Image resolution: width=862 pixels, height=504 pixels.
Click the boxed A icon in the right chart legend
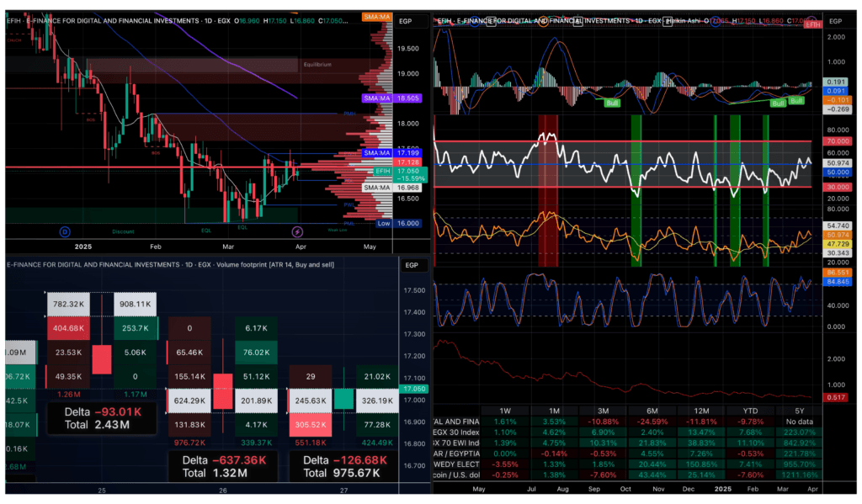580,21
